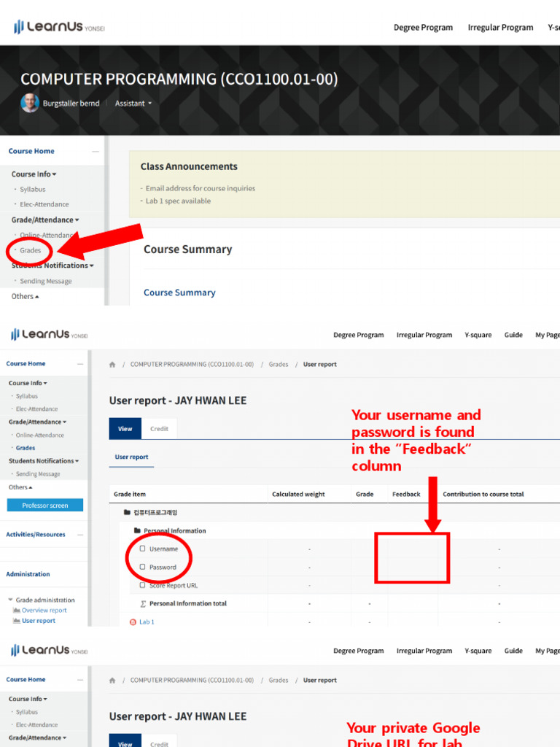This screenshot has width=560, height=747.
Task: Select the underlined User report sub-tab
Action: (131, 457)
